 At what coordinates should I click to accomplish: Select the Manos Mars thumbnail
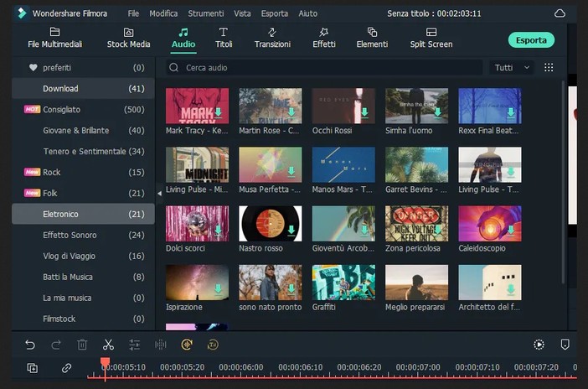coord(343,164)
